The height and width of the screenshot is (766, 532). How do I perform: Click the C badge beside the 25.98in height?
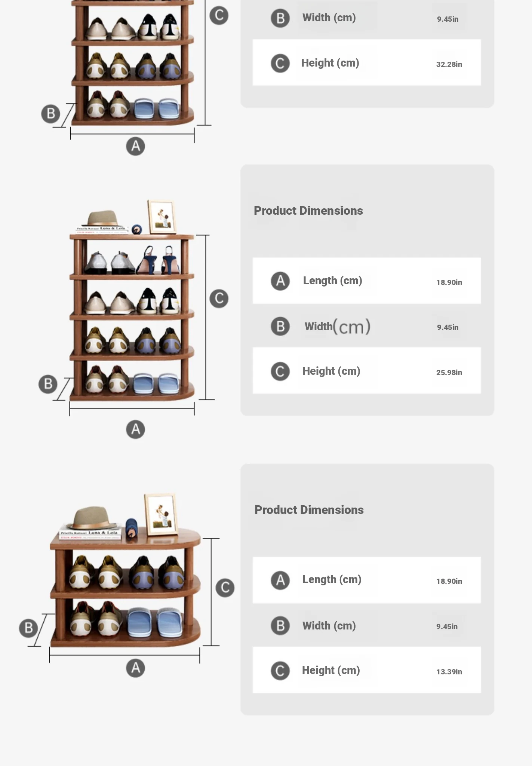[280, 371]
